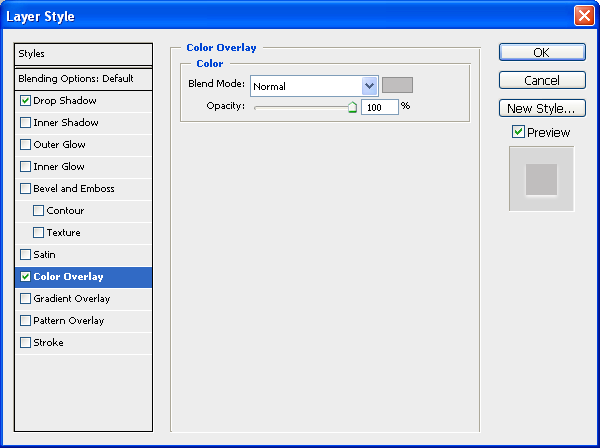
Task: Click the New Style... button
Action: [x=542, y=108]
